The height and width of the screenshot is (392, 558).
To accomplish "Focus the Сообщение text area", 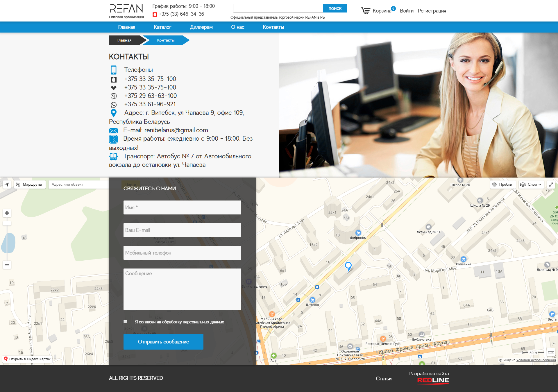I will (x=182, y=289).
